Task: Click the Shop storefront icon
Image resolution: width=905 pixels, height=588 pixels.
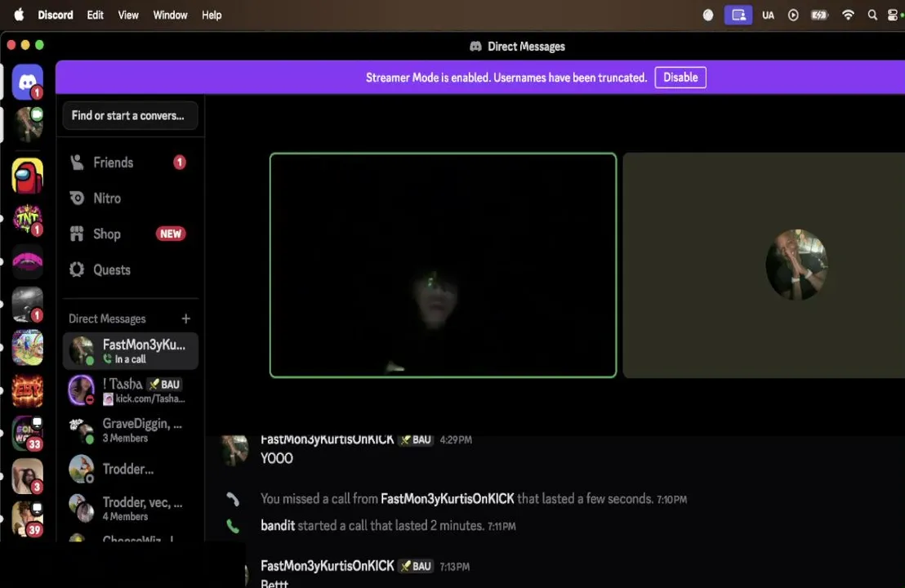Action: 77,234
